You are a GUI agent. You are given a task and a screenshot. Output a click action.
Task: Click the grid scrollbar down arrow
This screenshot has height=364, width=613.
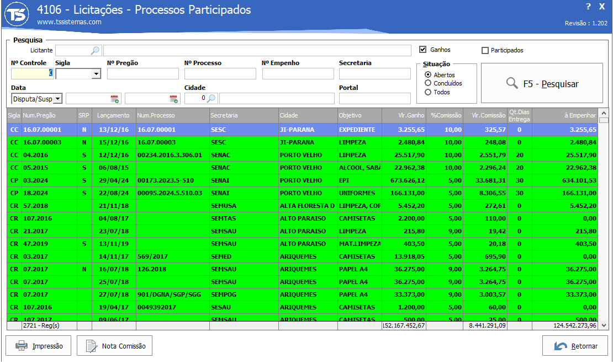[604, 325]
